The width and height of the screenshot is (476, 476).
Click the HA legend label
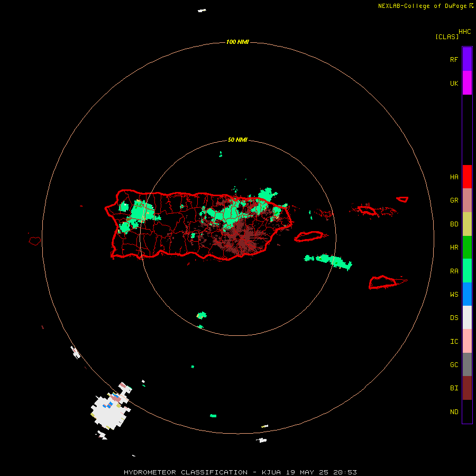tap(454, 177)
